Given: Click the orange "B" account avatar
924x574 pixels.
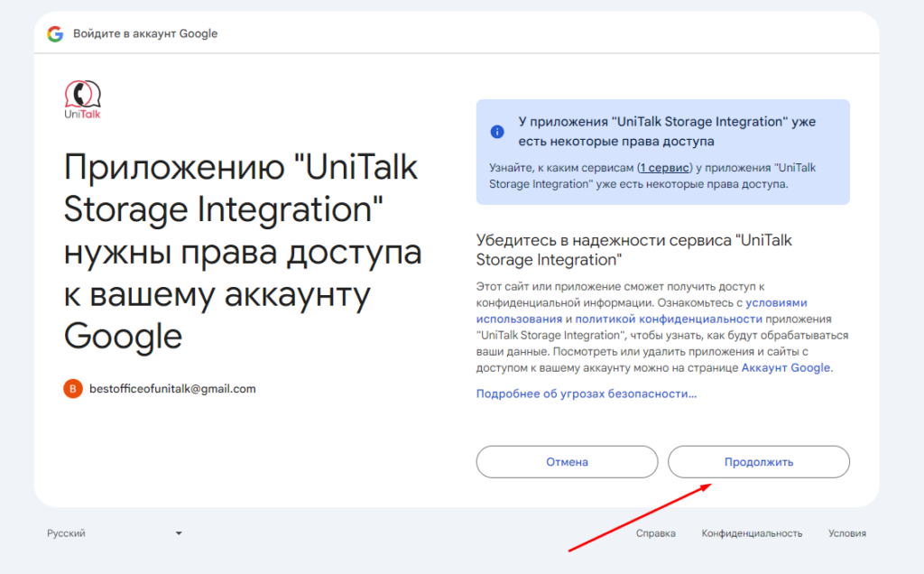Looking at the screenshot, I should pos(72,389).
